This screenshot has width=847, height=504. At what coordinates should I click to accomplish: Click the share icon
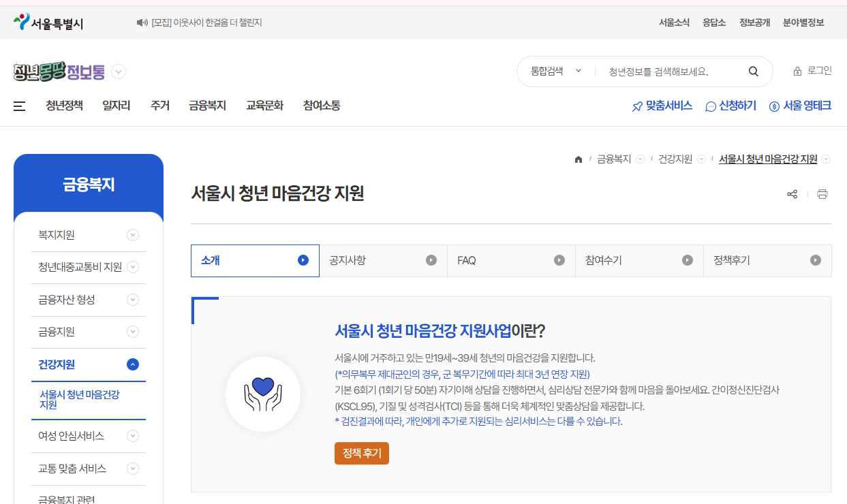(792, 194)
